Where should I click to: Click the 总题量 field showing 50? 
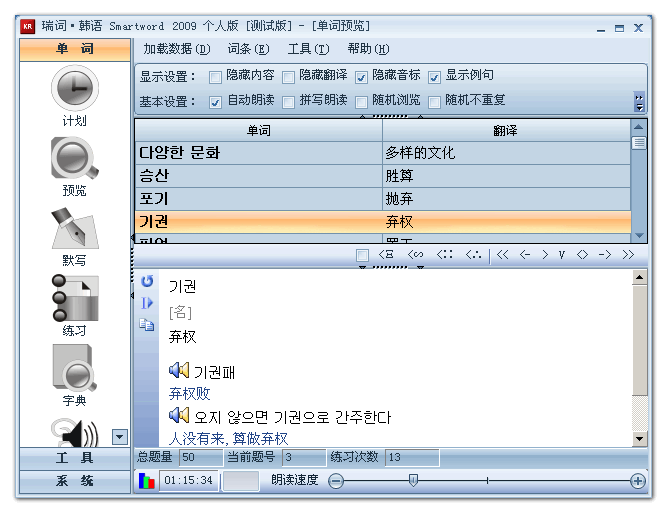(x=201, y=457)
